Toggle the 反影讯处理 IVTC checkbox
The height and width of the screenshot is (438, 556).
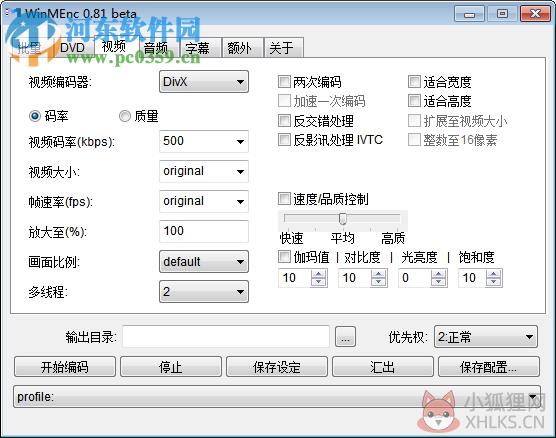284,140
